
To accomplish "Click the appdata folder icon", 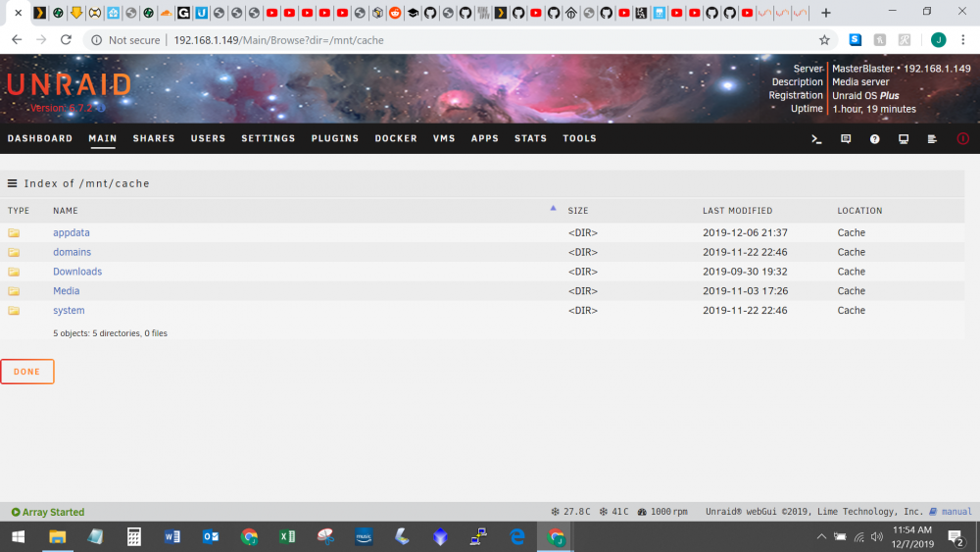I will 14,232.
